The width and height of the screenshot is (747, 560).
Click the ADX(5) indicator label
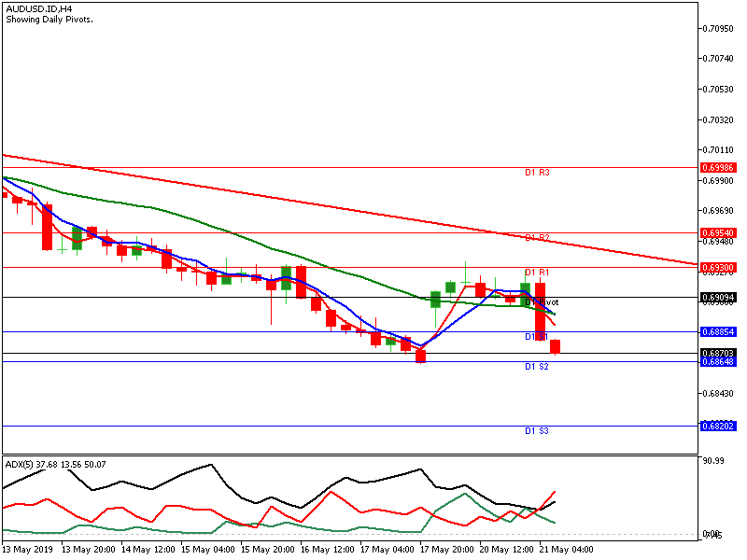(55, 464)
